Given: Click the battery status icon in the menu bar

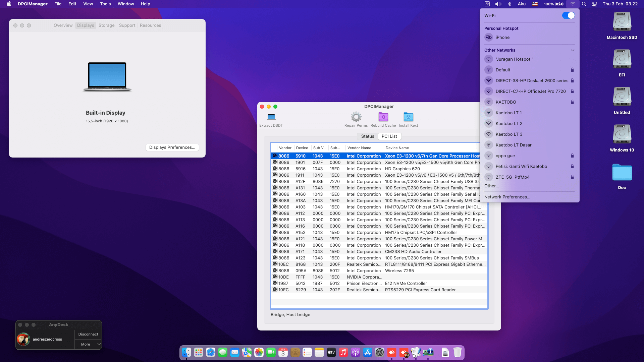Looking at the screenshot, I should tap(560, 4).
